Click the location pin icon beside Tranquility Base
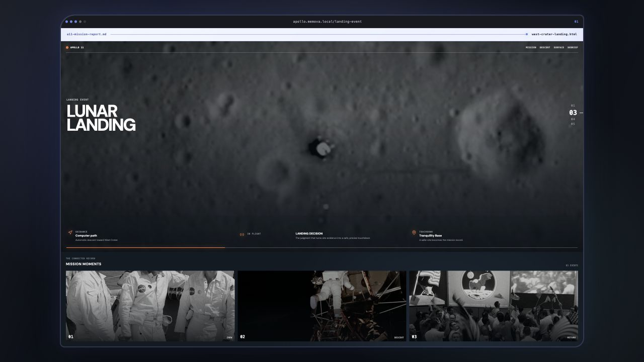Image resolution: width=644 pixels, height=362 pixels. click(x=414, y=233)
